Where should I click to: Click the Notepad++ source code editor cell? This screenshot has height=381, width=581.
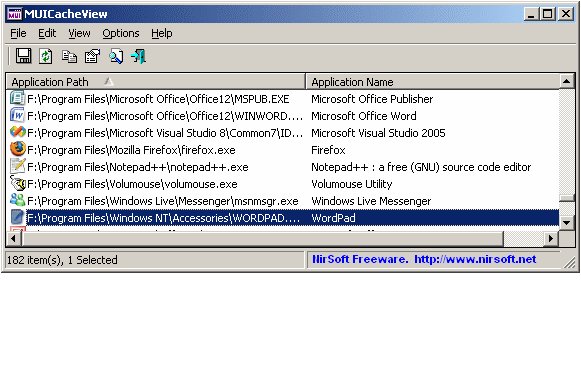click(421, 167)
